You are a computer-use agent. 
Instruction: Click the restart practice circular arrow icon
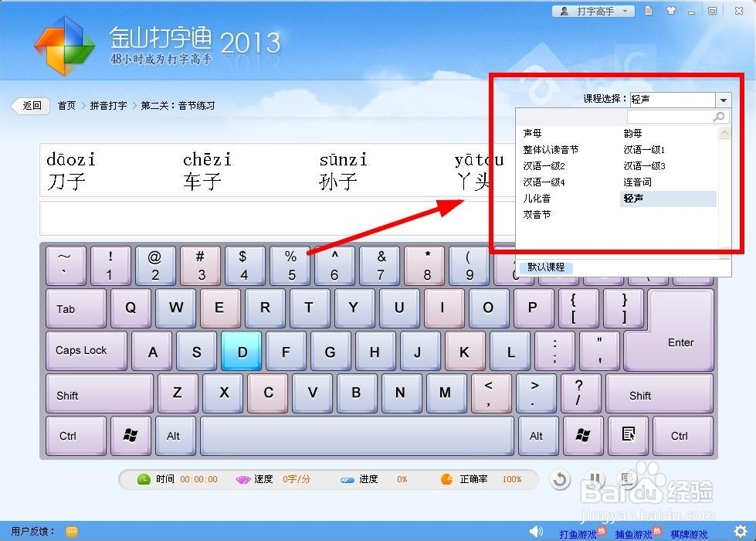[x=560, y=480]
